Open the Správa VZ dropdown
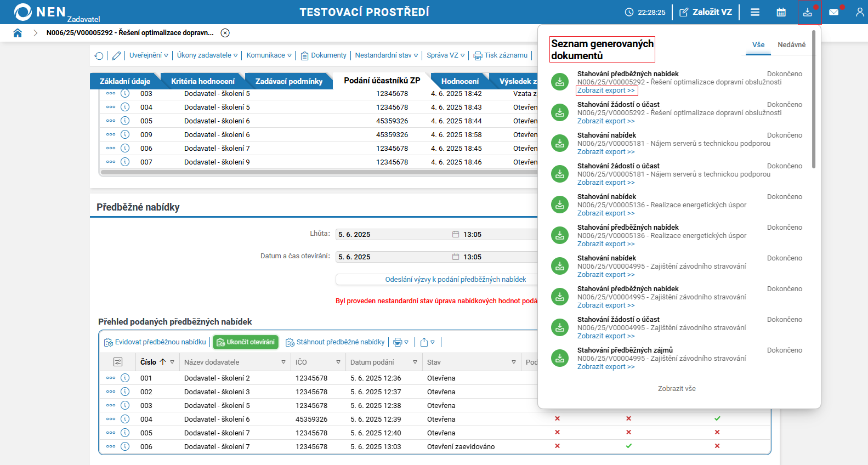This screenshot has width=868, height=465. pyautogui.click(x=445, y=55)
